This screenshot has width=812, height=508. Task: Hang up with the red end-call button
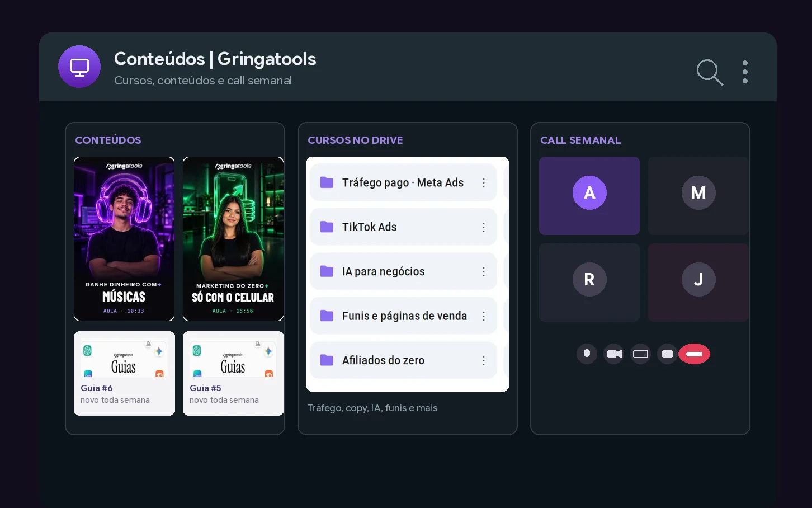(x=694, y=354)
